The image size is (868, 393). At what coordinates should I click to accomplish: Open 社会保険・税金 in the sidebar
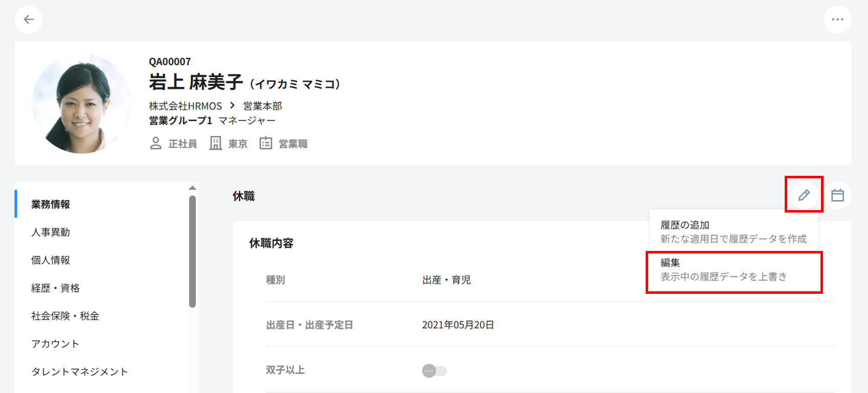coord(65,316)
